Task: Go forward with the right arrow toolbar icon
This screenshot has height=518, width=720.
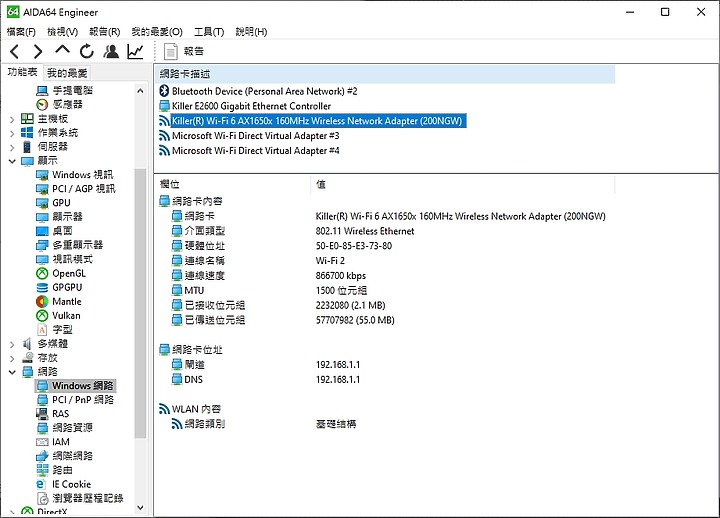Action: 38,51
